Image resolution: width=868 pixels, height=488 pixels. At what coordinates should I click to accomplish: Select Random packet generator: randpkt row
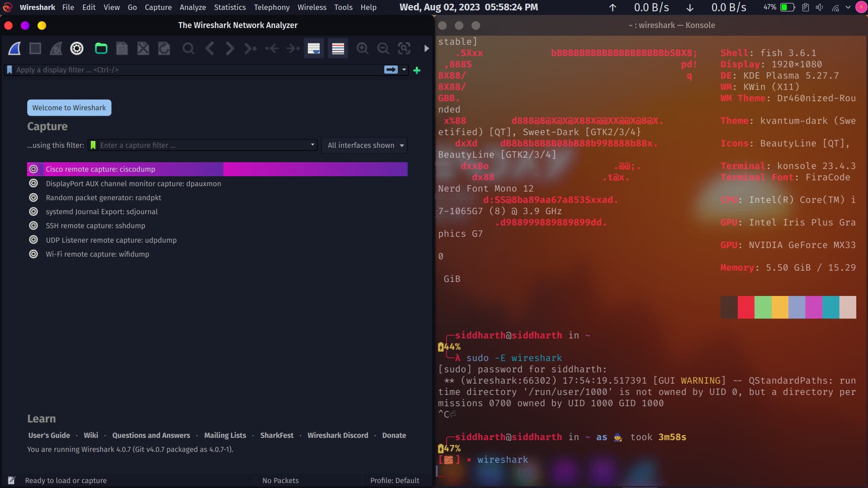coord(217,197)
